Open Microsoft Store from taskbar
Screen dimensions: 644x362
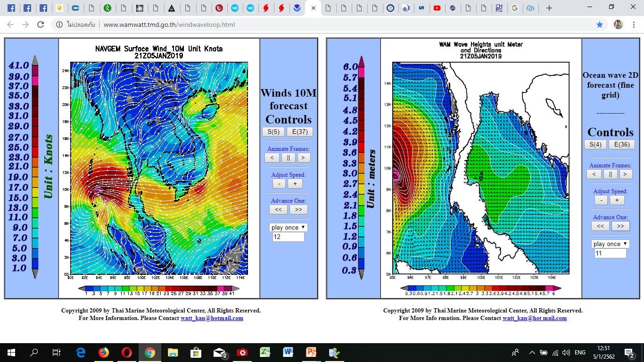pyautogui.click(x=196, y=353)
